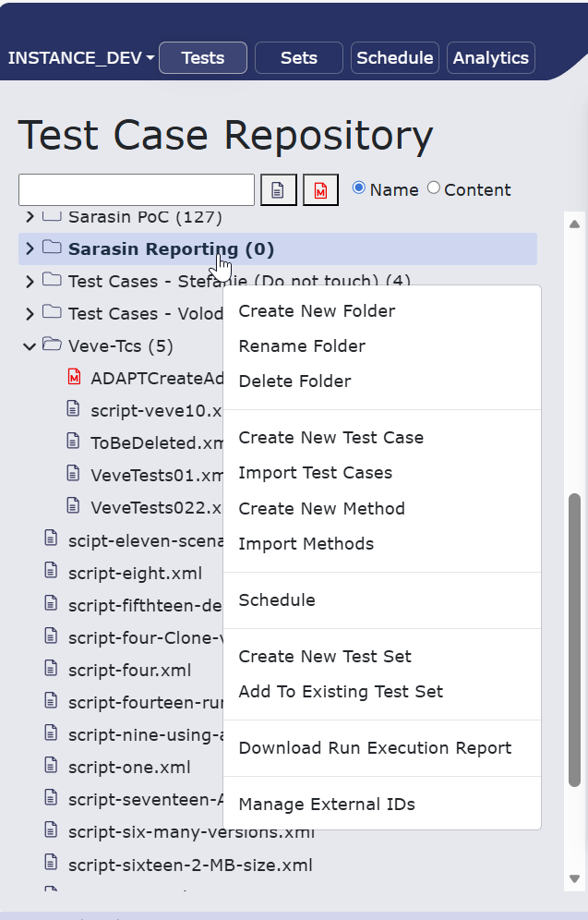Viewport: 588px width, 920px height.
Task: Select the Sarasin PoC (127) folder label
Action: pyautogui.click(x=145, y=217)
